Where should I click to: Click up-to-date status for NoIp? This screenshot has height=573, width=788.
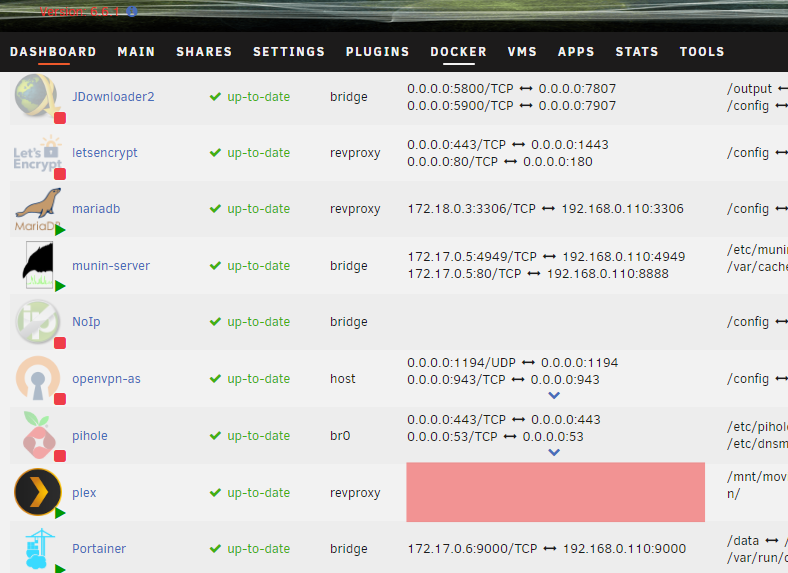click(250, 322)
